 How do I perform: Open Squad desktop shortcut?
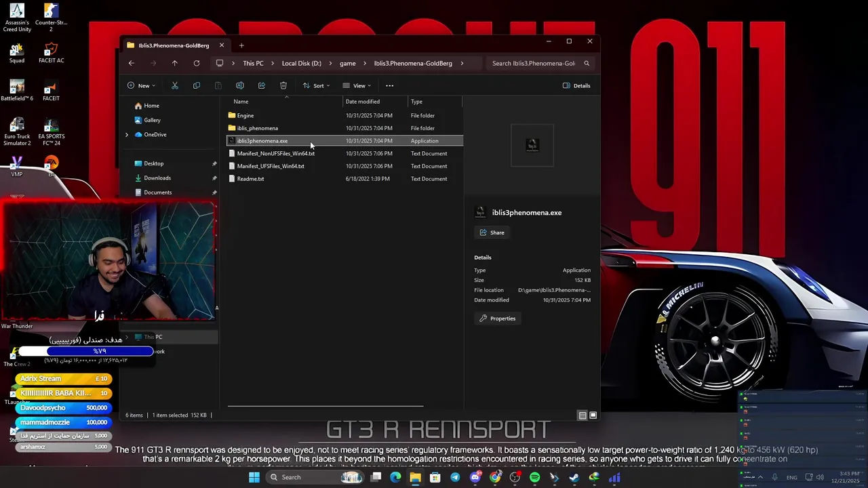tap(17, 53)
